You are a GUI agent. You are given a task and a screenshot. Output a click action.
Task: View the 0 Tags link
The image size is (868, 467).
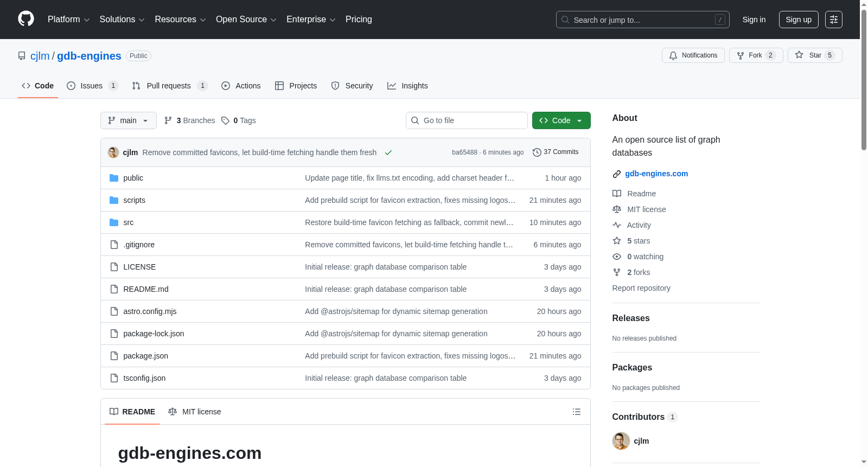239,120
